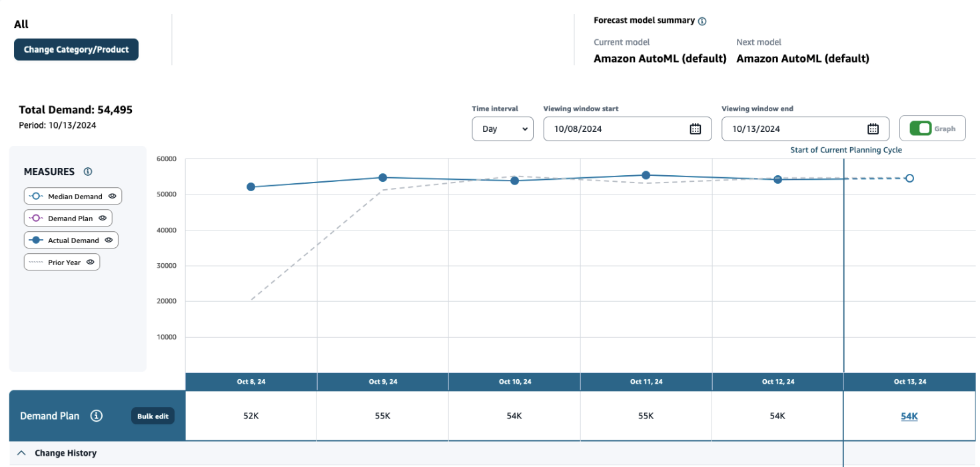Screen dimensions: 980x467
Task: Select the Oct 13, 24 column header
Action: point(909,381)
